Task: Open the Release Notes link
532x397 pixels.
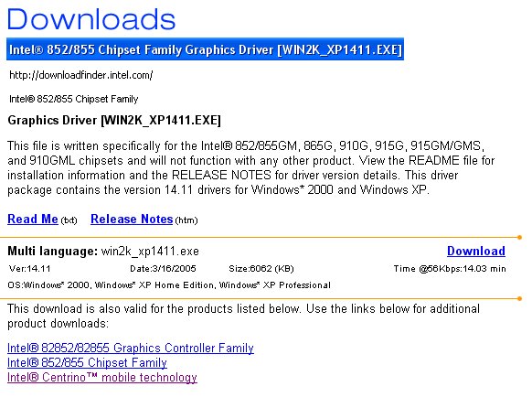Action: tap(132, 219)
